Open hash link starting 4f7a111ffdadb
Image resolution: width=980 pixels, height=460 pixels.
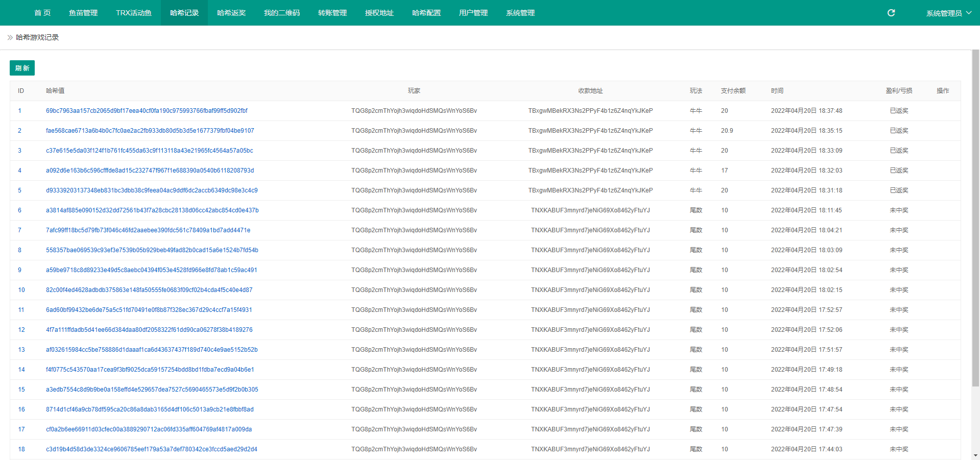(x=149, y=330)
